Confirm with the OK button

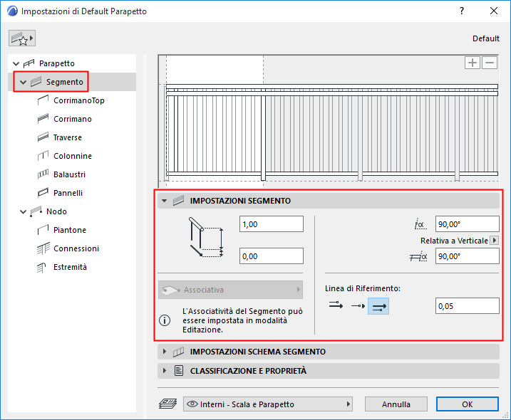[x=467, y=404]
